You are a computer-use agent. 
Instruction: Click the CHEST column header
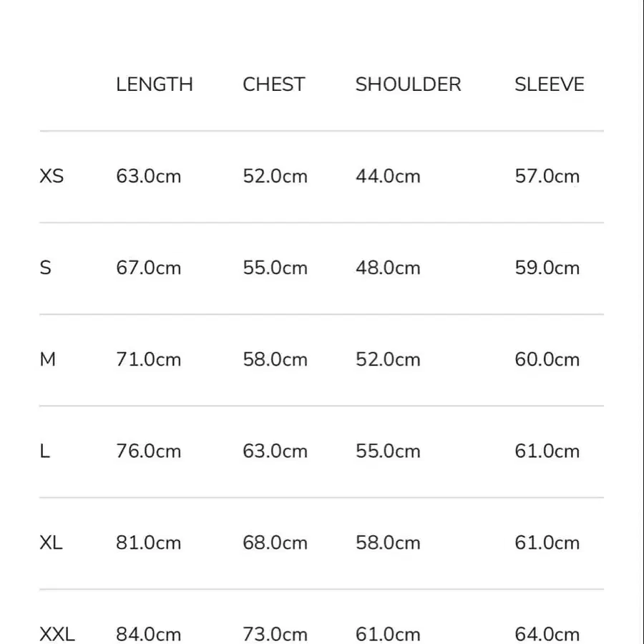point(273,84)
